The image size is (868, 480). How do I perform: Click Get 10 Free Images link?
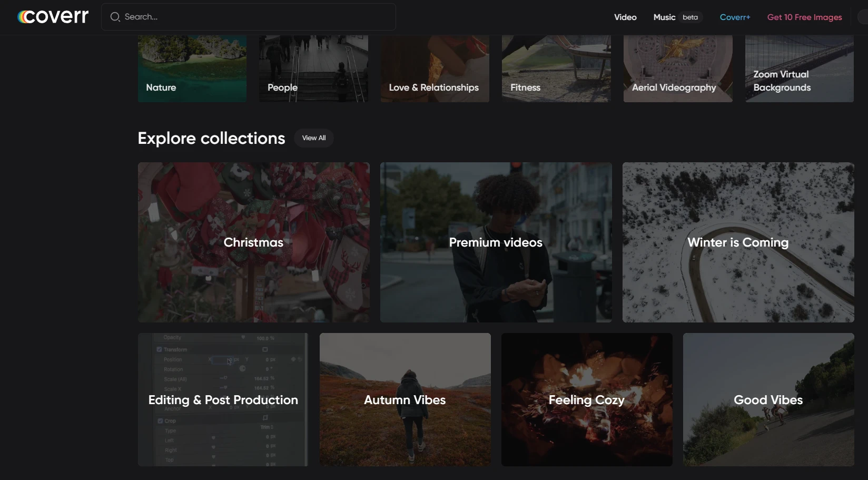[x=804, y=17]
